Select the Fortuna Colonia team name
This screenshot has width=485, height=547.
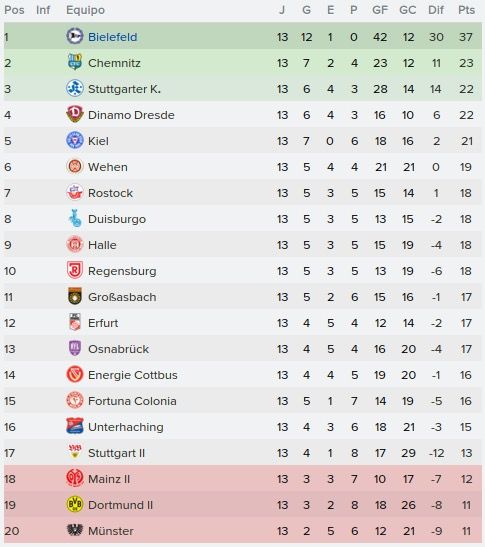132,401
